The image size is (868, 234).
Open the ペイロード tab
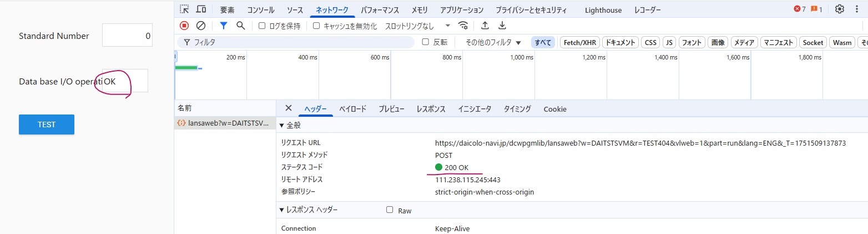pos(352,109)
